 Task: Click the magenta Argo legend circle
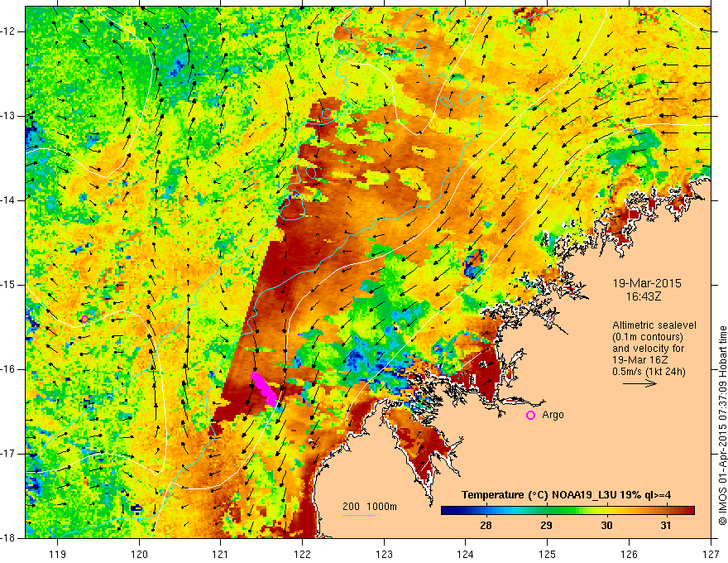click(530, 416)
